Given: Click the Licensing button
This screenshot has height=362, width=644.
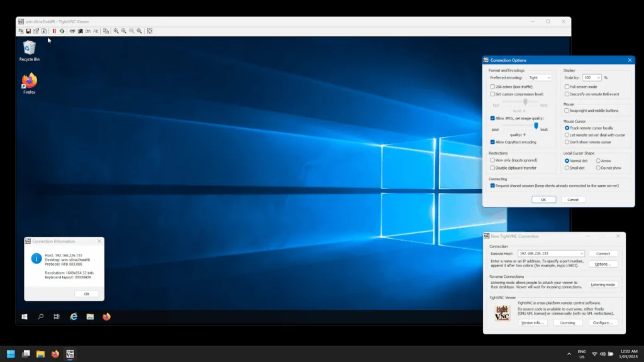Looking at the screenshot, I should coord(568,323).
